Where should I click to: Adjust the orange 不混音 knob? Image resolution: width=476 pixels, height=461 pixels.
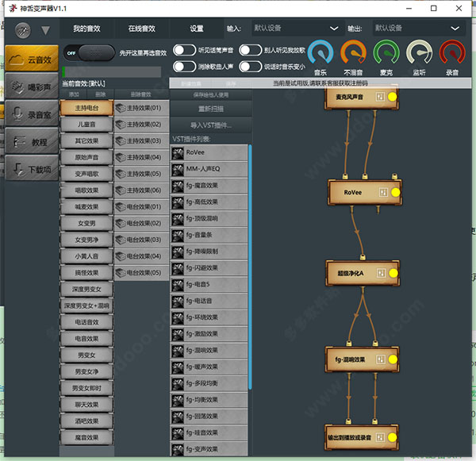[x=353, y=52]
